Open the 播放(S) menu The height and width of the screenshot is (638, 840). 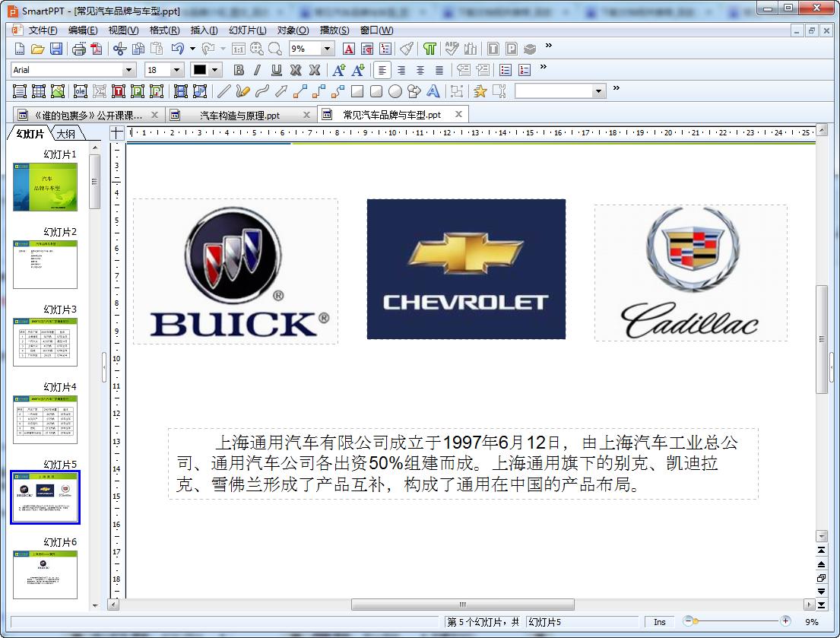[334, 30]
